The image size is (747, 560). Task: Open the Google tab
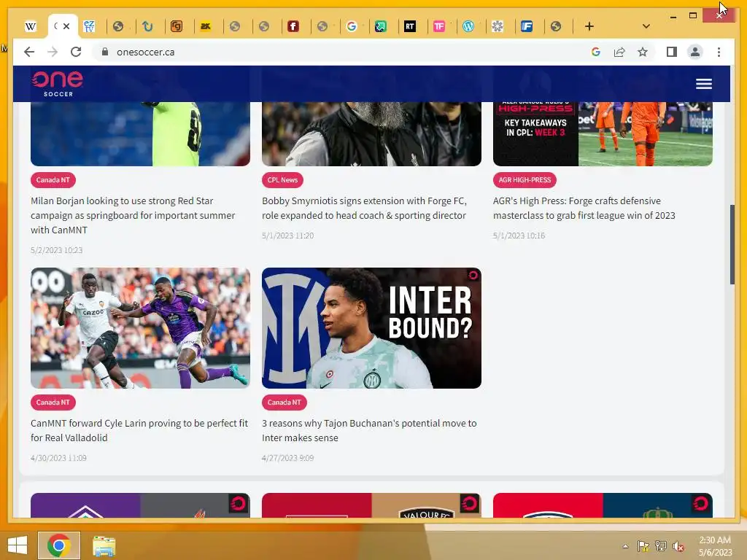[352, 27]
